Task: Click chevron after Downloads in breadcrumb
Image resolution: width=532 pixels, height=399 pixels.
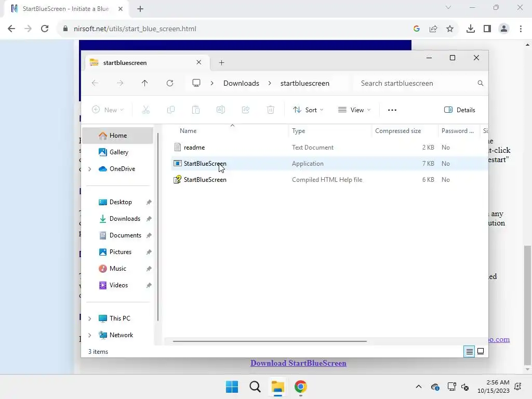Action: pos(270,83)
